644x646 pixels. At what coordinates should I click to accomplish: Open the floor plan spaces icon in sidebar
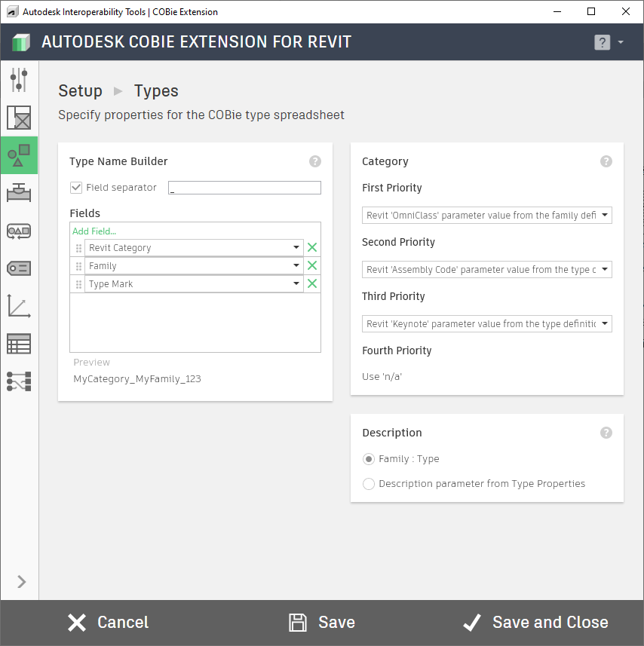click(x=19, y=118)
